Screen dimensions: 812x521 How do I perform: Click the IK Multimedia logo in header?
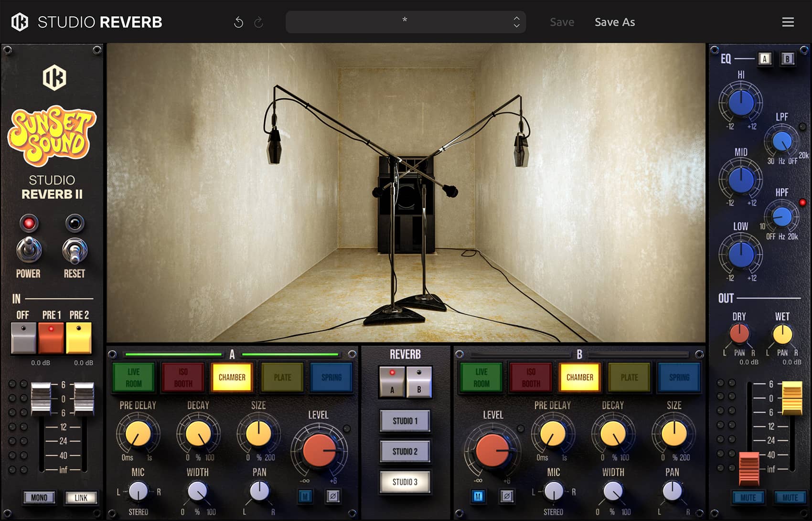pyautogui.click(x=20, y=22)
